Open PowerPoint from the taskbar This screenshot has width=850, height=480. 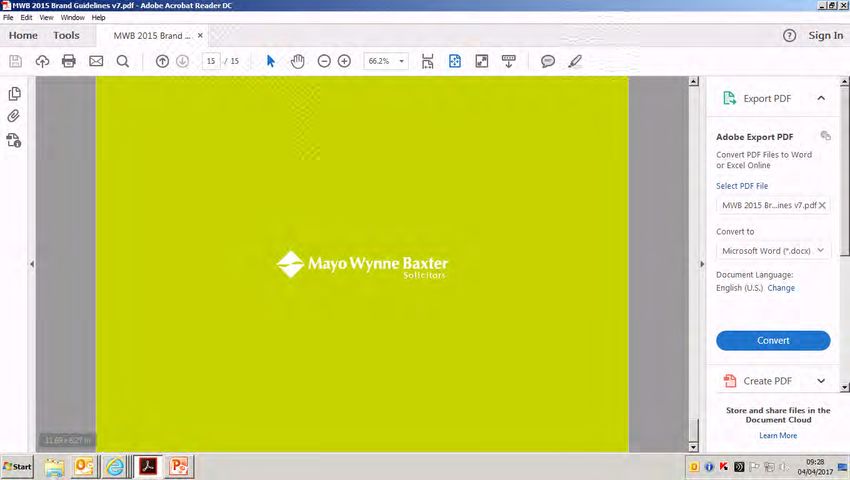[179, 466]
